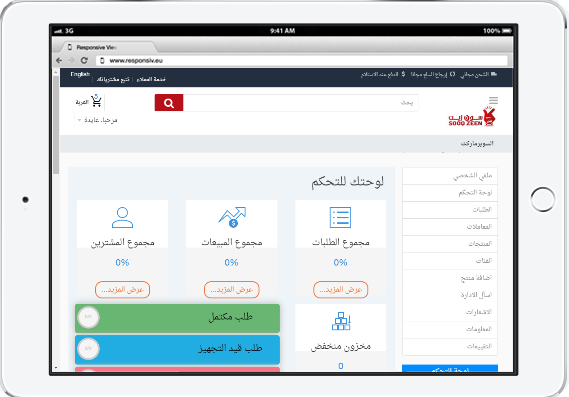Screen dimensions: 569x397
Task: Click عرض المزيد under مجموع المبيعات
Action: (x=232, y=290)
